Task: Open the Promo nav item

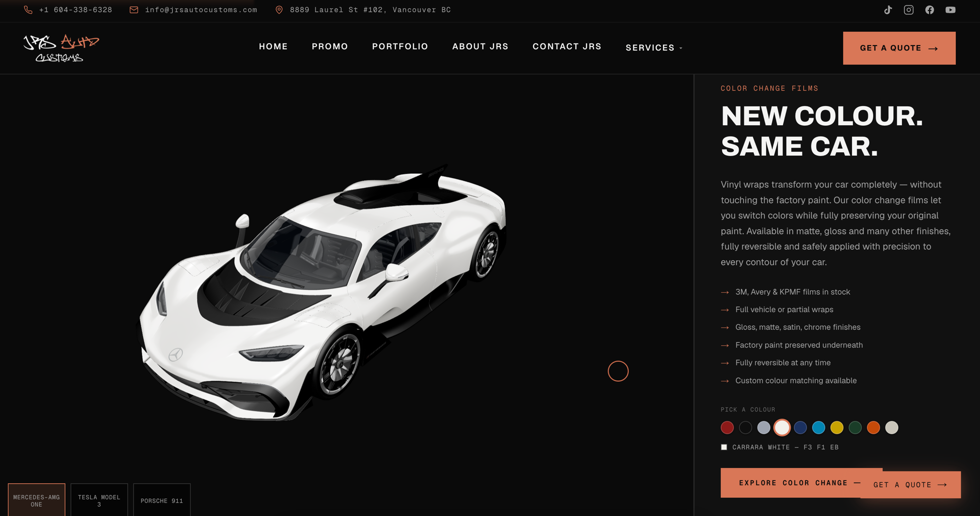Action: point(330,47)
